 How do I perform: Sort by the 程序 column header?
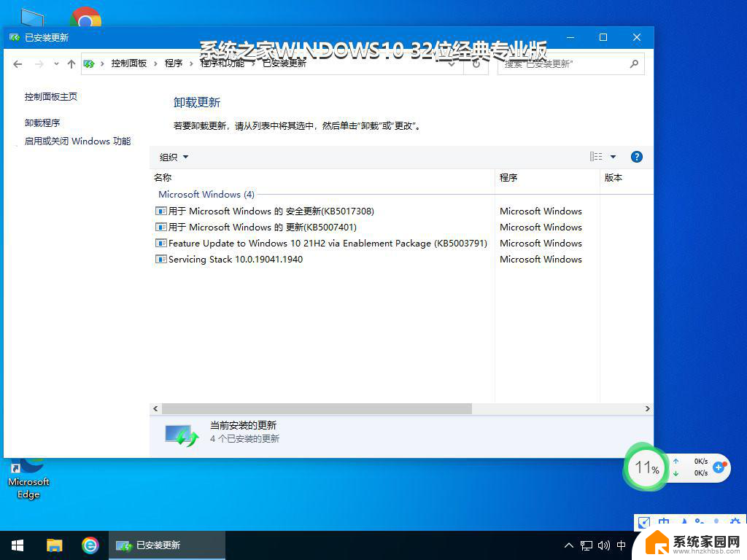(547, 178)
